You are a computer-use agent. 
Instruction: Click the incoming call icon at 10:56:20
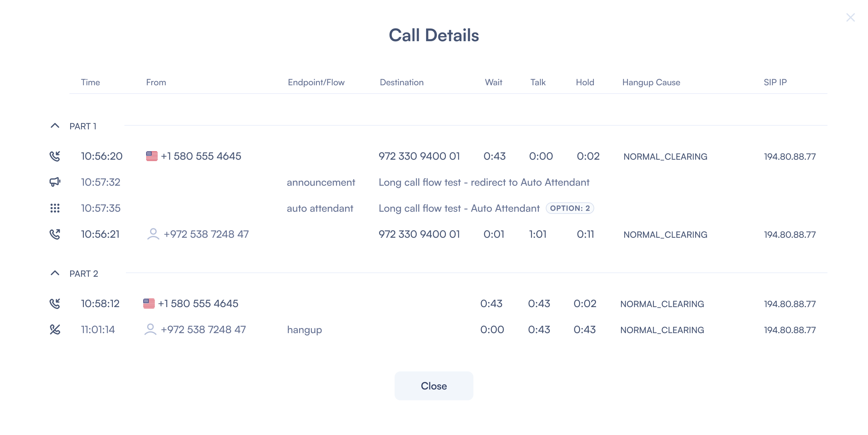pyautogui.click(x=55, y=156)
